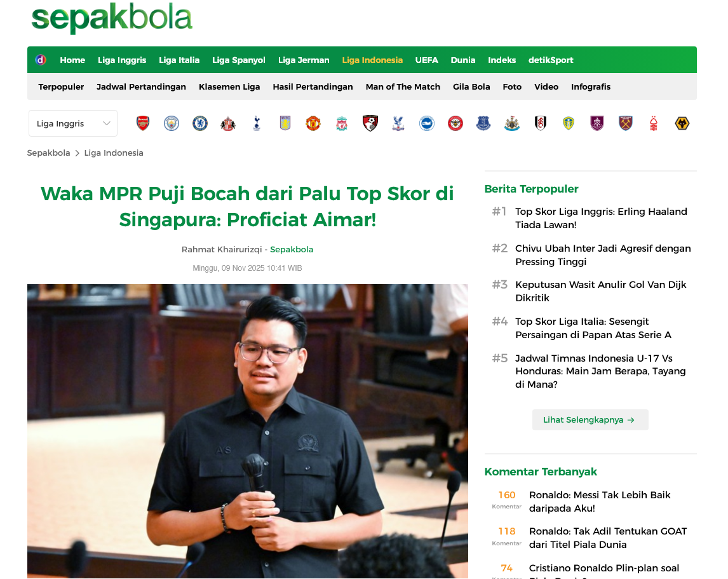728x579 pixels.
Task: Select the Newcastle United crest
Action: (x=512, y=123)
